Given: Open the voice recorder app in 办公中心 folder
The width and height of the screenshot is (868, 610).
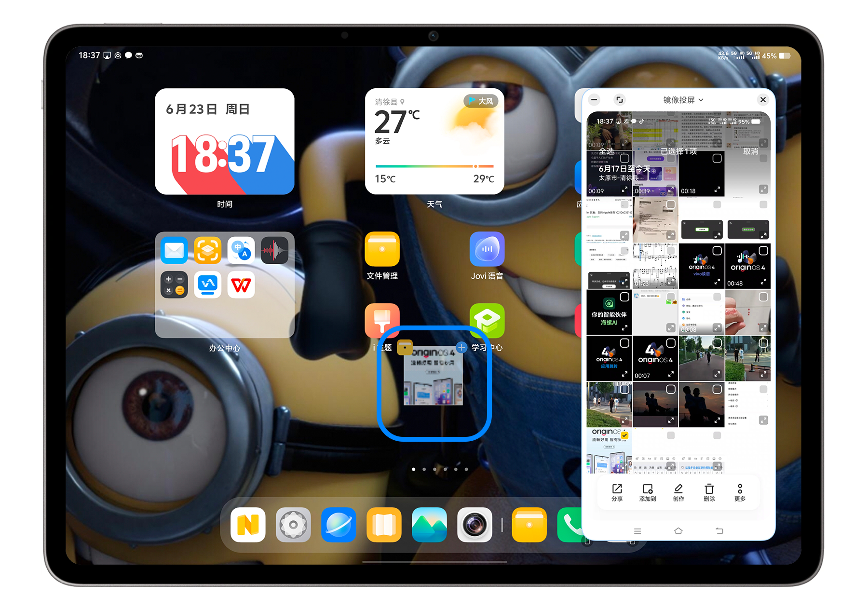Looking at the screenshot, I should 275,250.
